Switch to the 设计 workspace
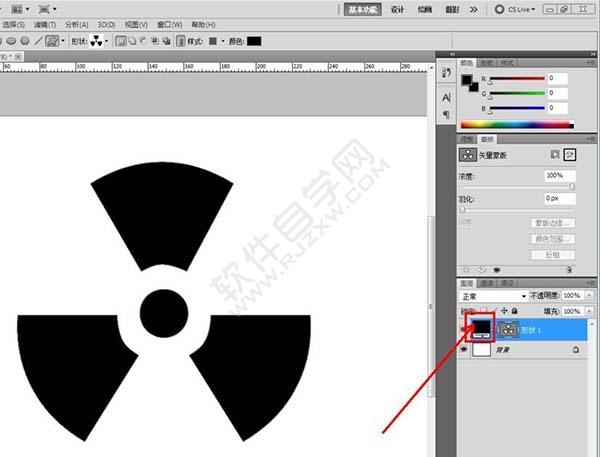The image size is (600, 457). coord(397,9)
